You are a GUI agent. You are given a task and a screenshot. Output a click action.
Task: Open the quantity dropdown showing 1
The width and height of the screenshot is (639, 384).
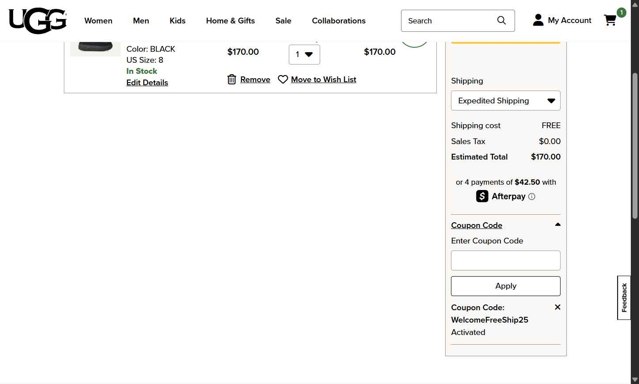[x=304, y=54]
